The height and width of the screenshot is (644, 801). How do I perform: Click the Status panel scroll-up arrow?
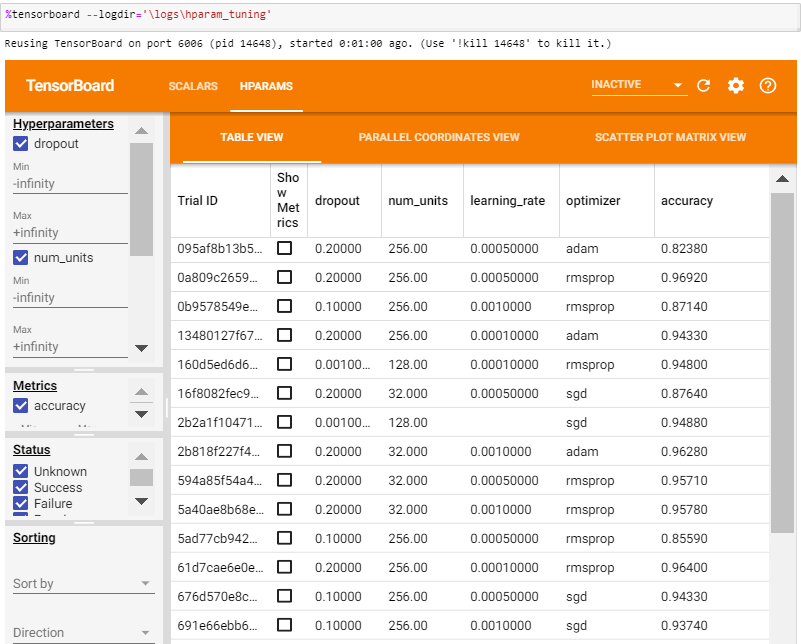[142, 457]
